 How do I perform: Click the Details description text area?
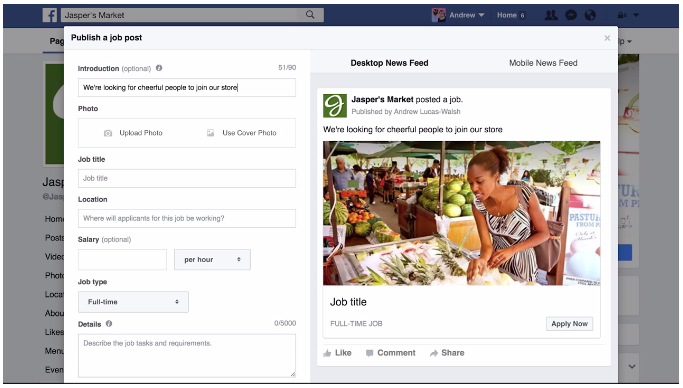tap(187, 355)
